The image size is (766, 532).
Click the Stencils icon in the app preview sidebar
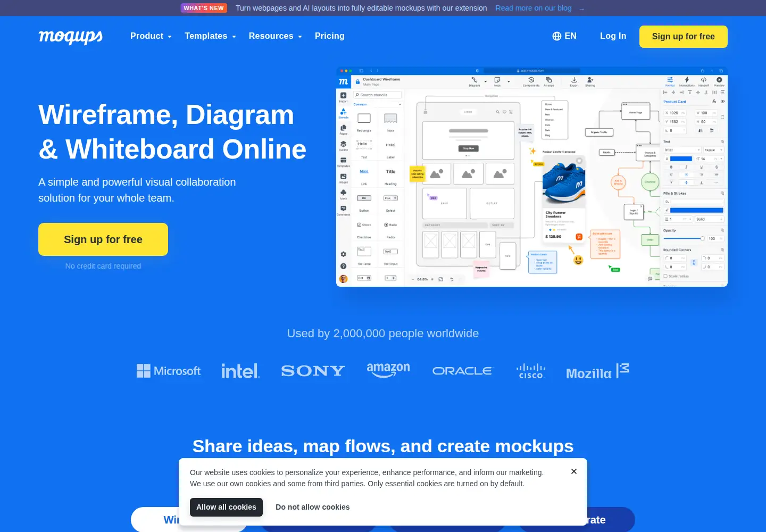343,113
